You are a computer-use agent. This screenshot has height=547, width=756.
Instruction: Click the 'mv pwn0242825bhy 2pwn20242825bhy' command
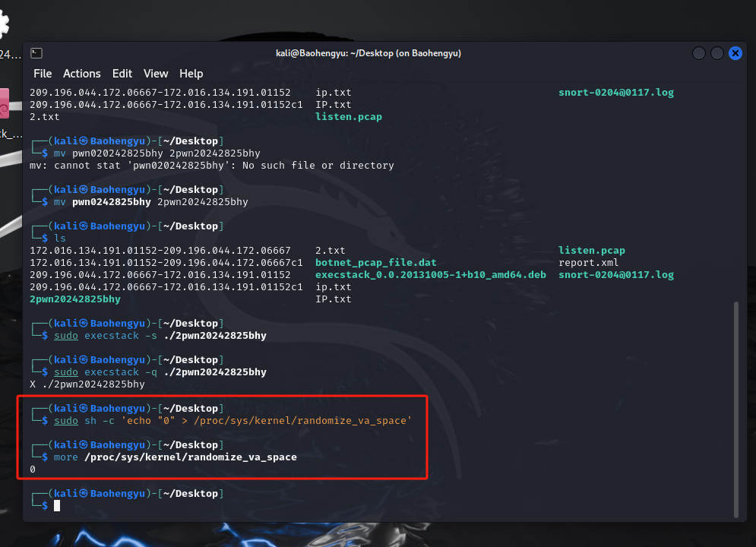pyautogui.click(x=150, y=202)
